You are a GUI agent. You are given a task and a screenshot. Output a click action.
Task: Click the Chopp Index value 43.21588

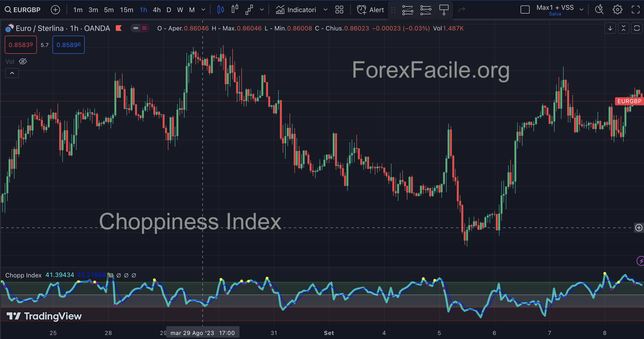92,275
